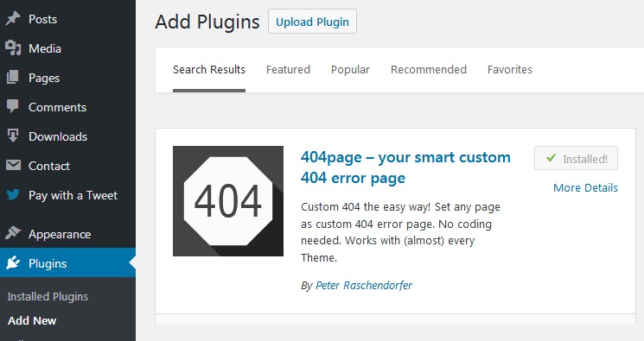
Task: Go to Installed Plugins submenu
Action: (x=48, y=297)
